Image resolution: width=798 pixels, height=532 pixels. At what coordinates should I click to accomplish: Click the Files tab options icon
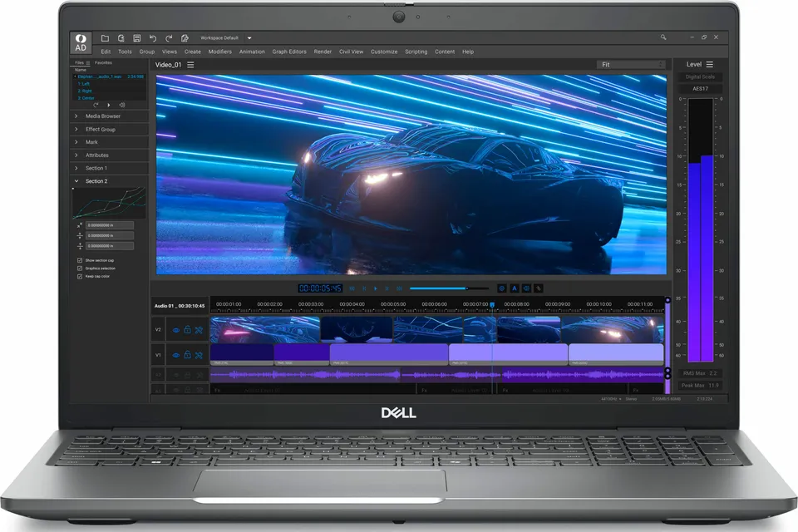[87, 63]
